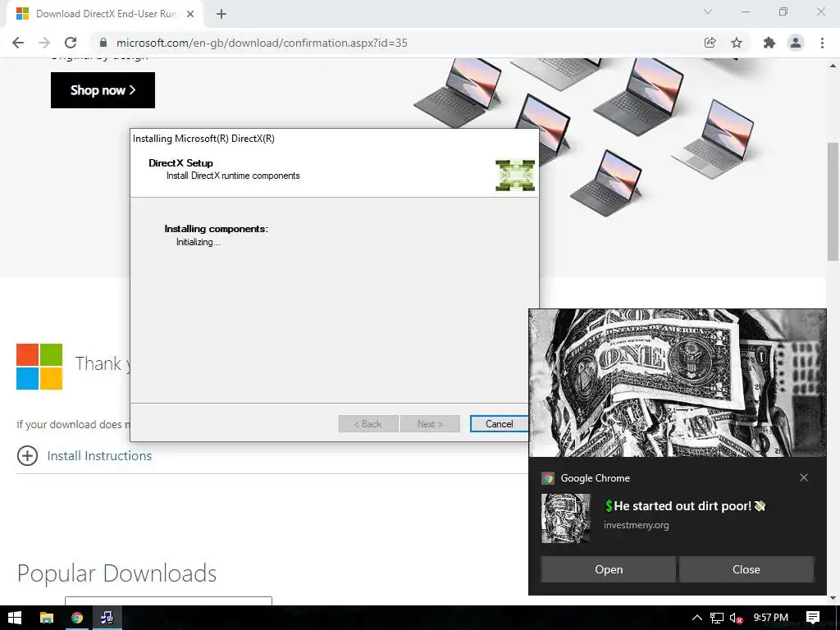Click the dollar bill notification image
This screenshot has height=630, width=840.
coord(677,383)
